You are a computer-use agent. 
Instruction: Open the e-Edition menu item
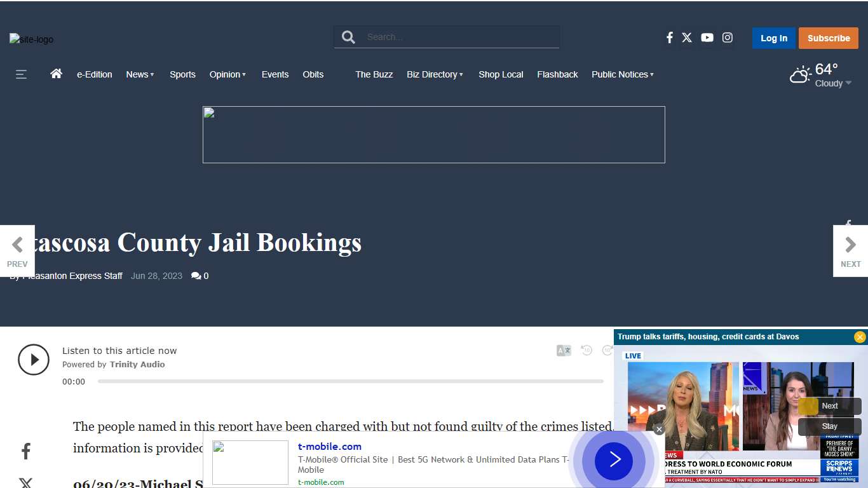pyautogui.click(x=94, y=74)
